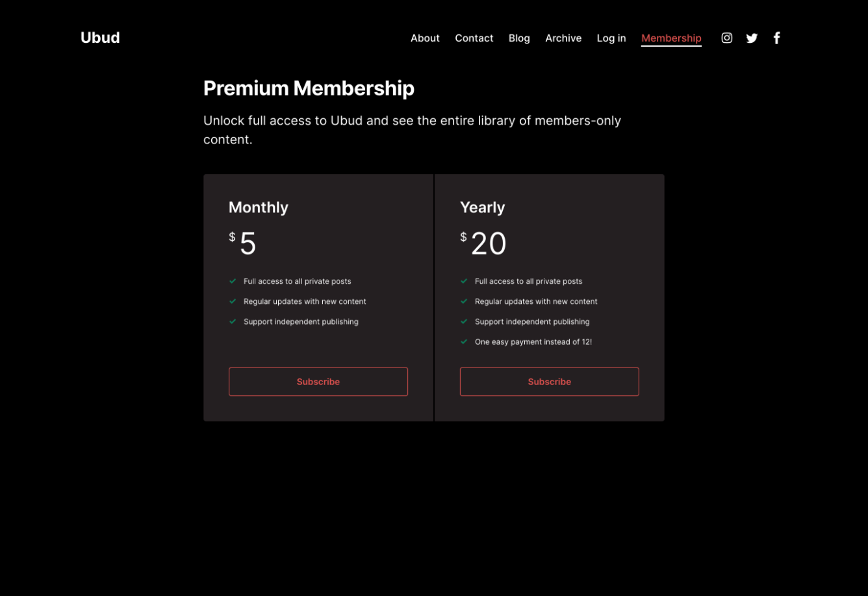Image resolution: width=868 pixels, height=596 pixels.
Task: Go to the About page
Action: [425, 38]
